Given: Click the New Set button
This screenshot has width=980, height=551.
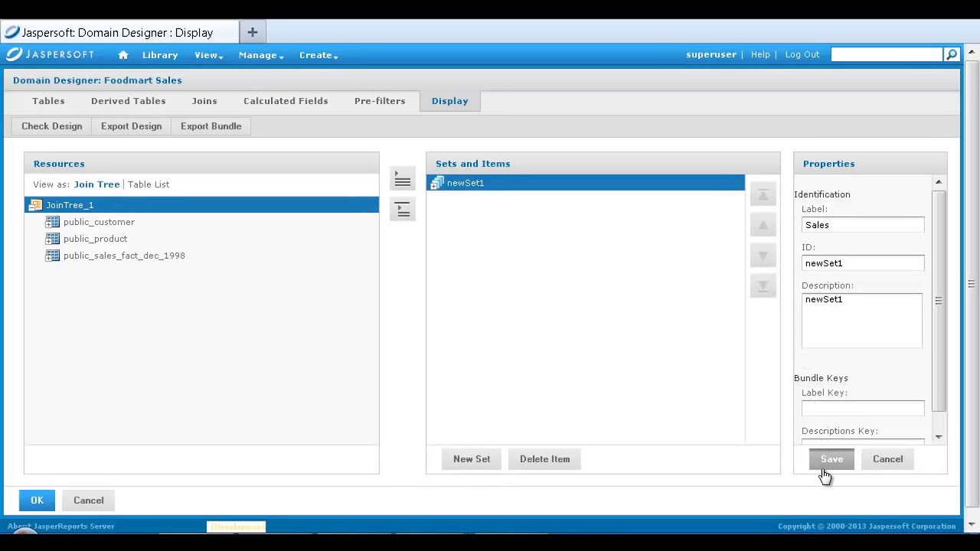Looking at the screenshot, I should (x=472, y=459).
